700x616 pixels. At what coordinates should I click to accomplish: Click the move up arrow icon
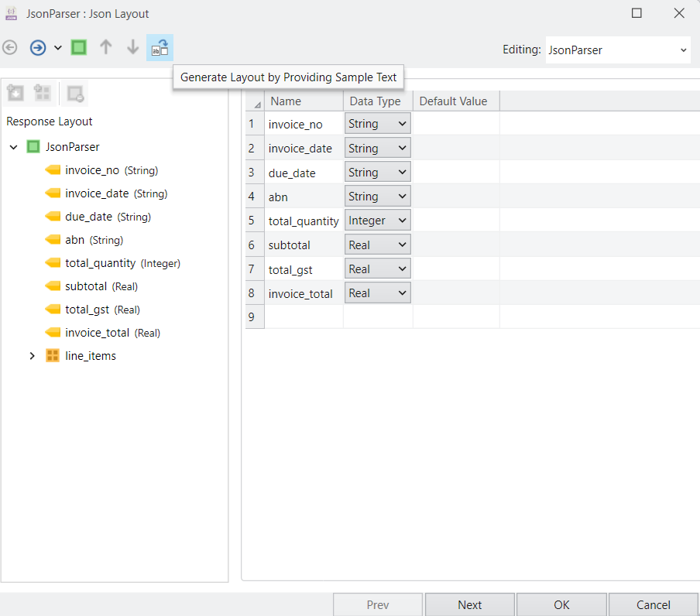click(106, 48)
